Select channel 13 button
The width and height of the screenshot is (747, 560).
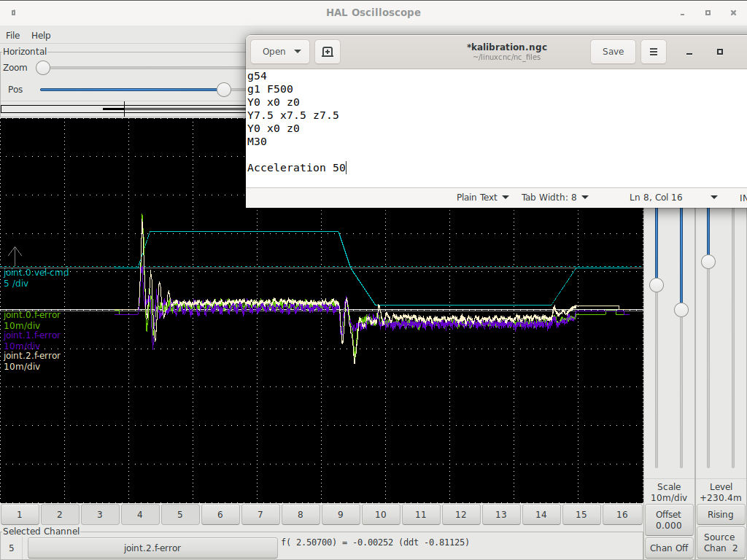click(500, 514)
